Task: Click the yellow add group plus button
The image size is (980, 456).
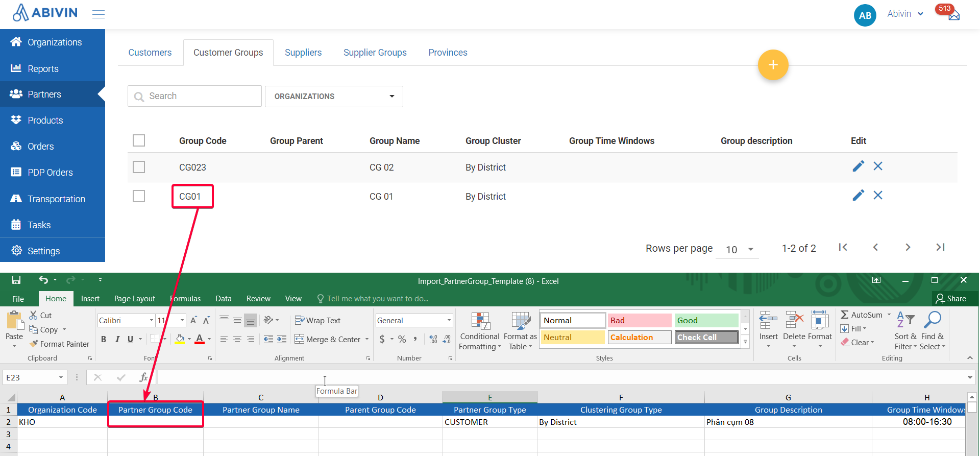Action: point(773,65)
